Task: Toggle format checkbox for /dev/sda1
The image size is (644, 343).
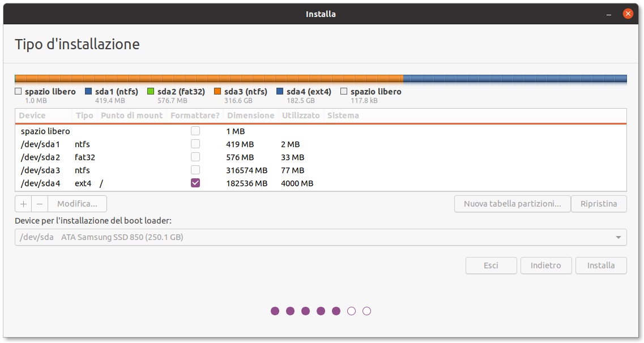Action: pos(195,144)
